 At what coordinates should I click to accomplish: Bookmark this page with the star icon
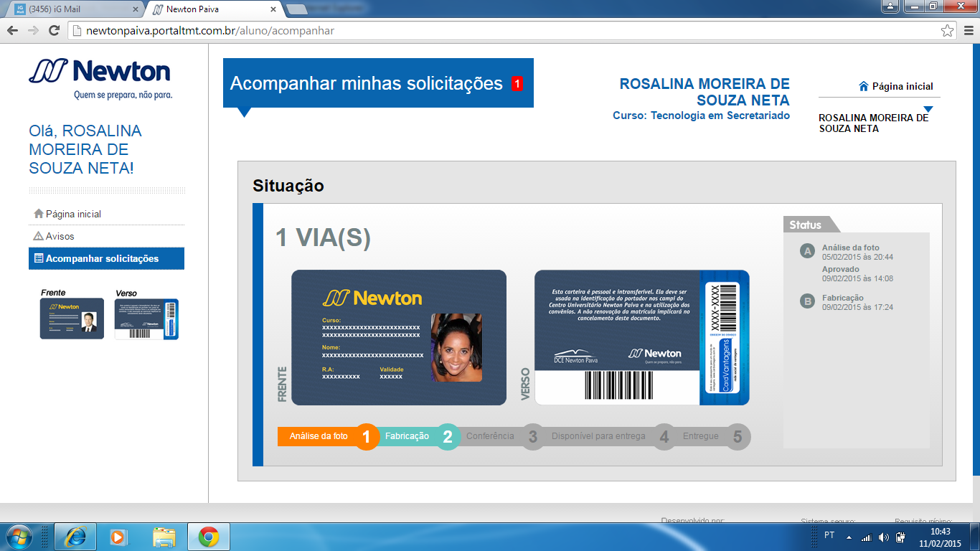click(947, 30)
